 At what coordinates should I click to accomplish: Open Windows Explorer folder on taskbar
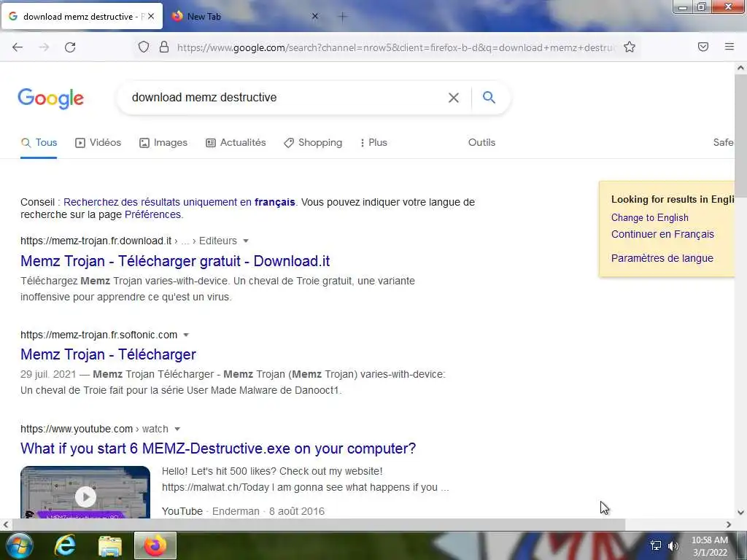pos(110,545)
